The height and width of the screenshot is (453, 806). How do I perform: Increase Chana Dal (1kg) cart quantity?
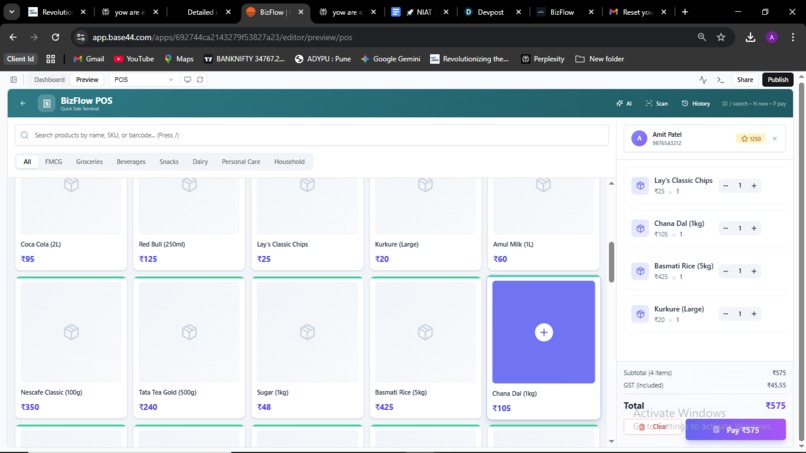coord(754,228)
